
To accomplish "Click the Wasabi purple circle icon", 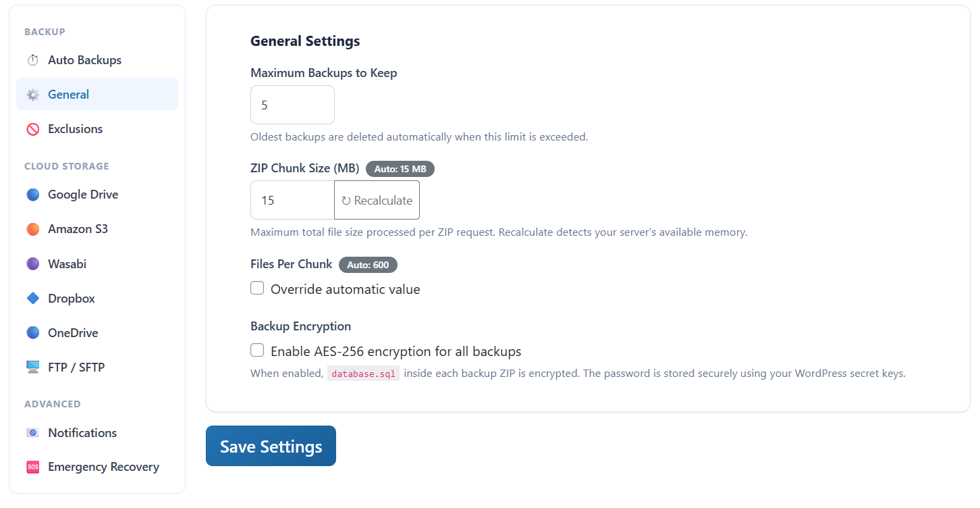I will (32, 264).
